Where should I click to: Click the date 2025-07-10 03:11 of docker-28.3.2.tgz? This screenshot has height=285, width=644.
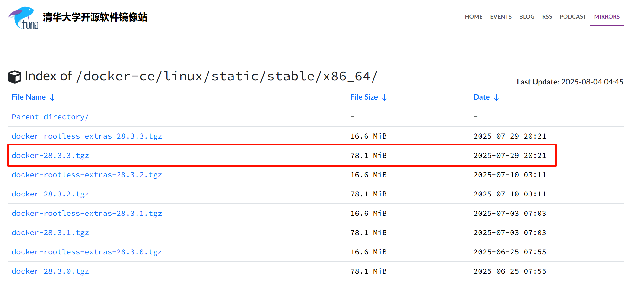pos(510,194)
